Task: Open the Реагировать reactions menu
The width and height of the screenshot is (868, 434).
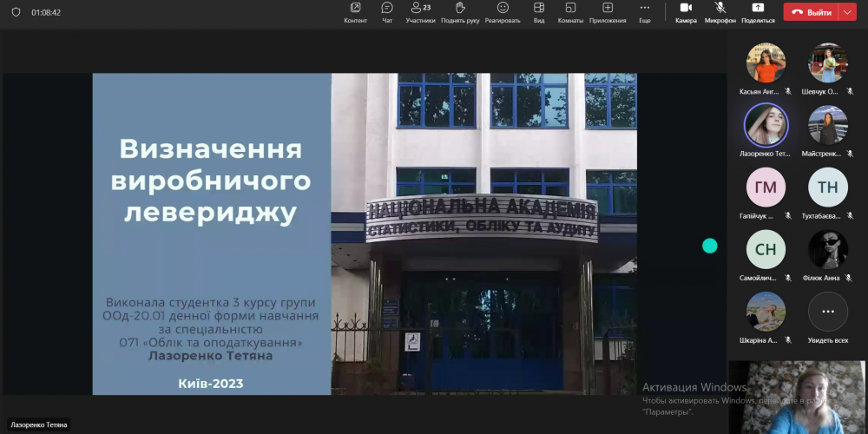Action: [x=503, y=12]
